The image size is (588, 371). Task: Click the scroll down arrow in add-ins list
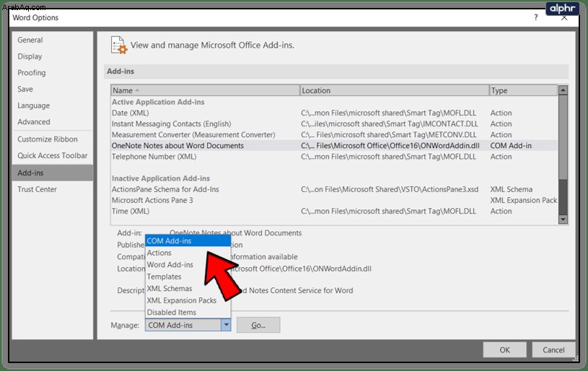pyautogui.click(x=563, y=219)
